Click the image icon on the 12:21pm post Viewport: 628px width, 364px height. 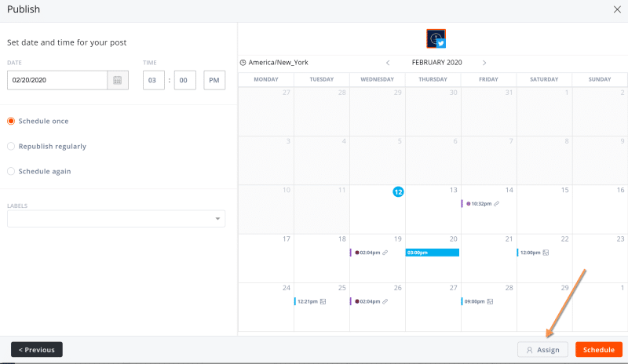[x=323, y=301]
